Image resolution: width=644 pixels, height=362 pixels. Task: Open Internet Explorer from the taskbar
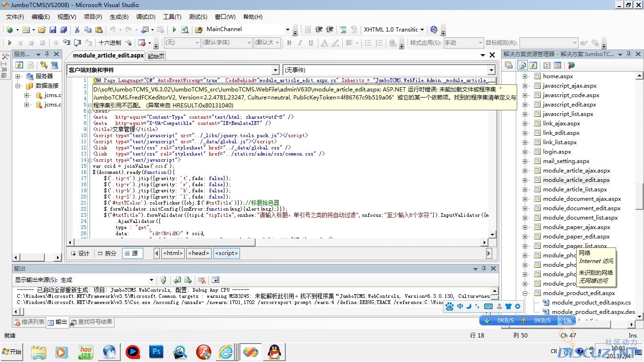pos(226,352)
